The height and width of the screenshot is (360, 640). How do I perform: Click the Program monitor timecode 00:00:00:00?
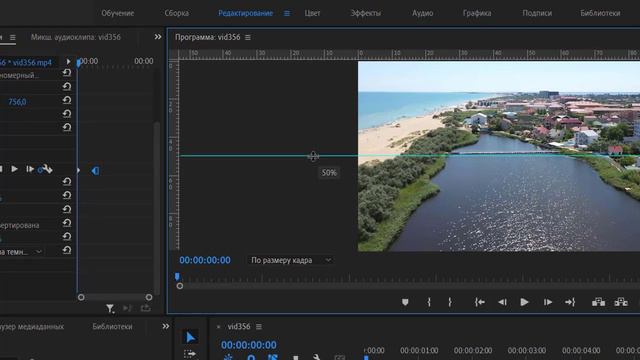(x=205, y=260)
